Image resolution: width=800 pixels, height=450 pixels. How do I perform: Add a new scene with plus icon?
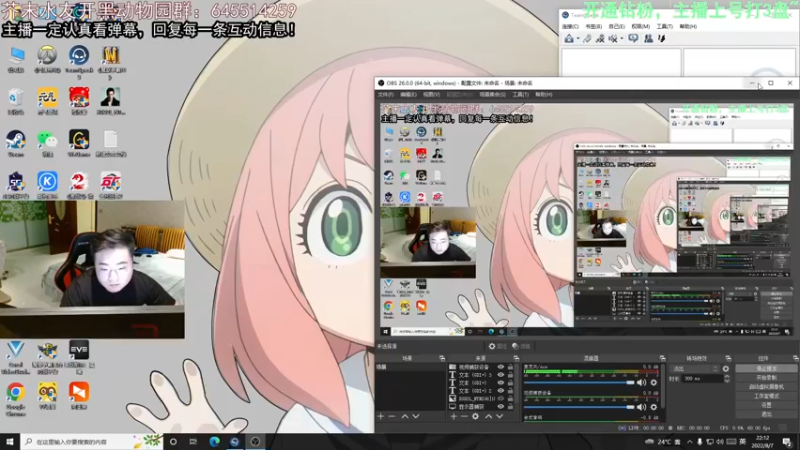[381, 416]
